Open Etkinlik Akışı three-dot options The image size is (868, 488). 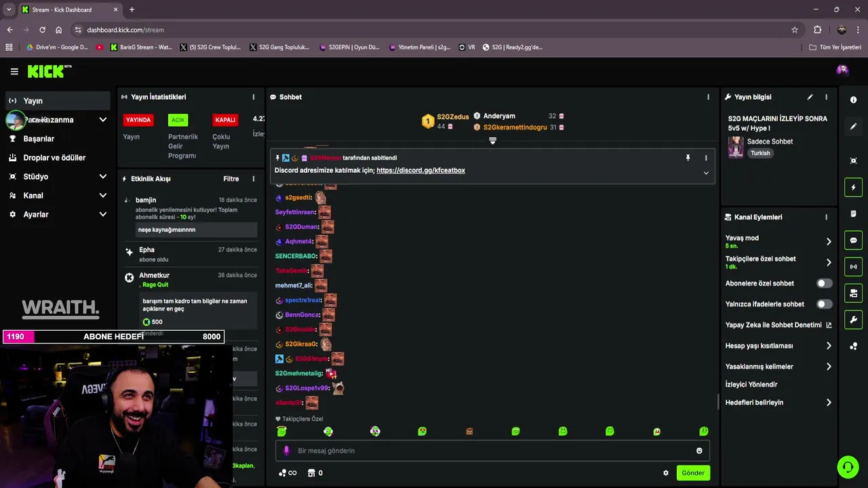(254, 179)
